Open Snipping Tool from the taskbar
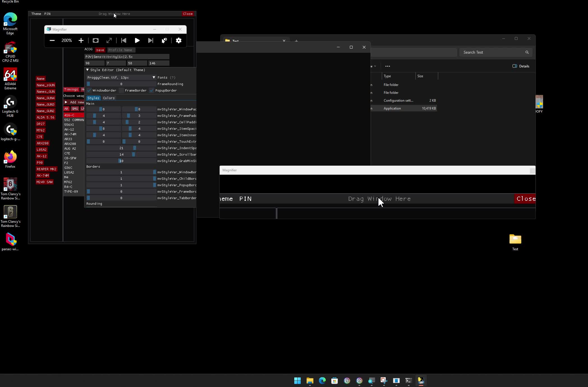This screenshot has height=387, width=588. tap(384, 381)
